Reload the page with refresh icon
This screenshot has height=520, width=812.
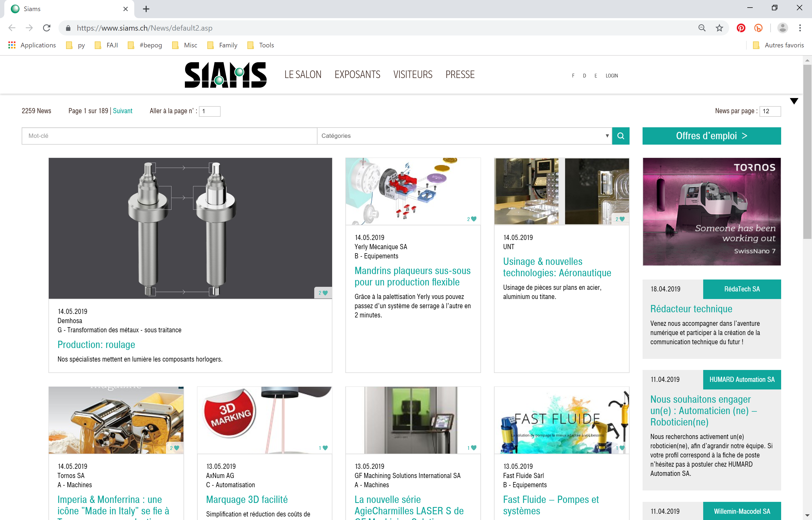click(x=47, y=28)
